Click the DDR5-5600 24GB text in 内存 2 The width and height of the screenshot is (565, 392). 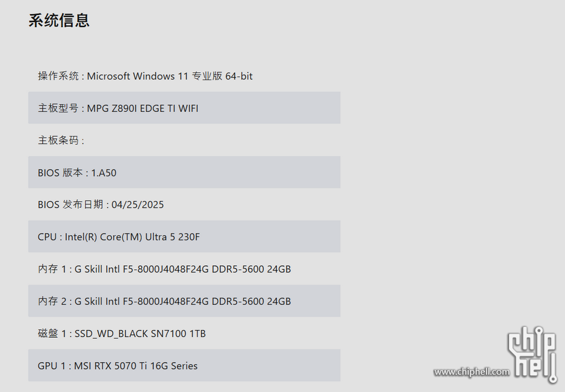pos(251,301)
